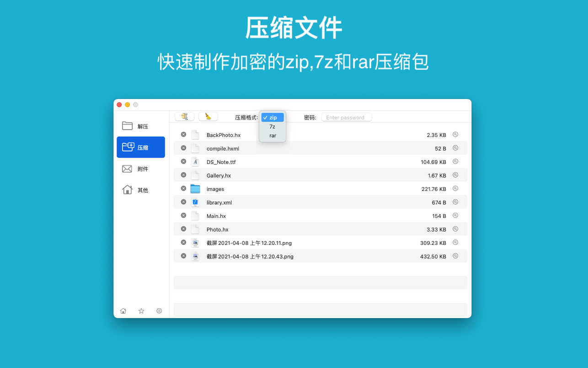
Task: Click the star favorites icon
Action: pyautogui.click(x=141, y=311)
